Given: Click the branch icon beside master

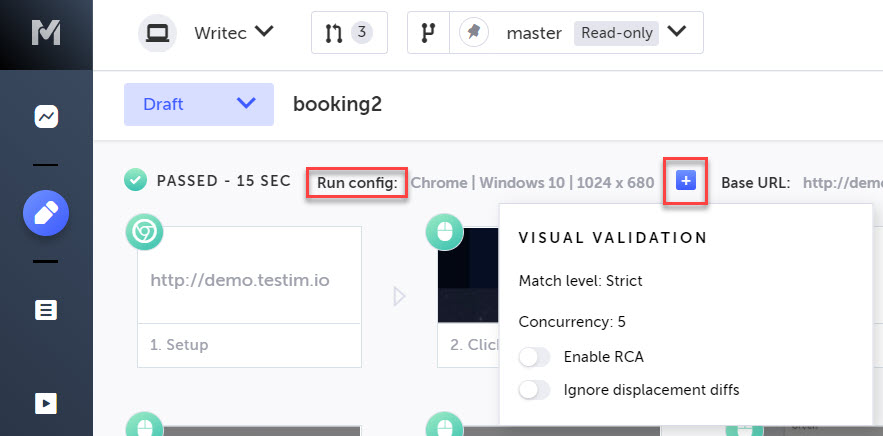Looking at the screenshot, I should tap(429, 32).
